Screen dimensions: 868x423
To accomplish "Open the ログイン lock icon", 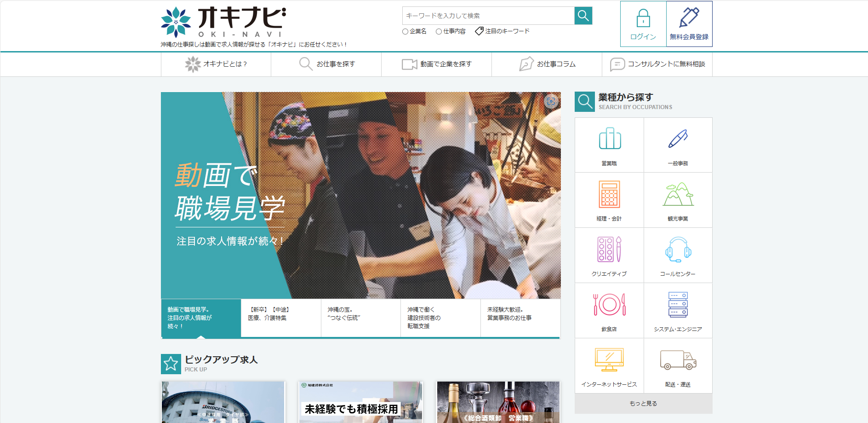I will pyautogui.click(x=643, y=19).
